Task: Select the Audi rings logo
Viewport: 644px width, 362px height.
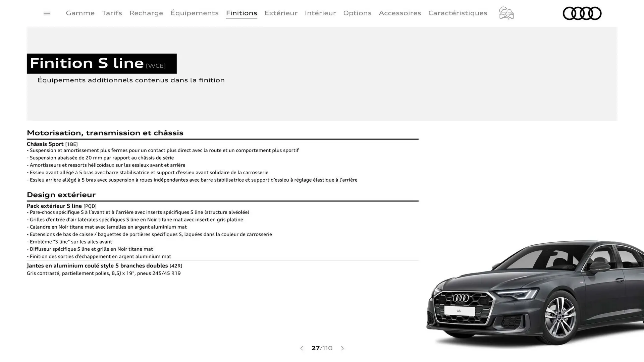Action: click(582, 13)
